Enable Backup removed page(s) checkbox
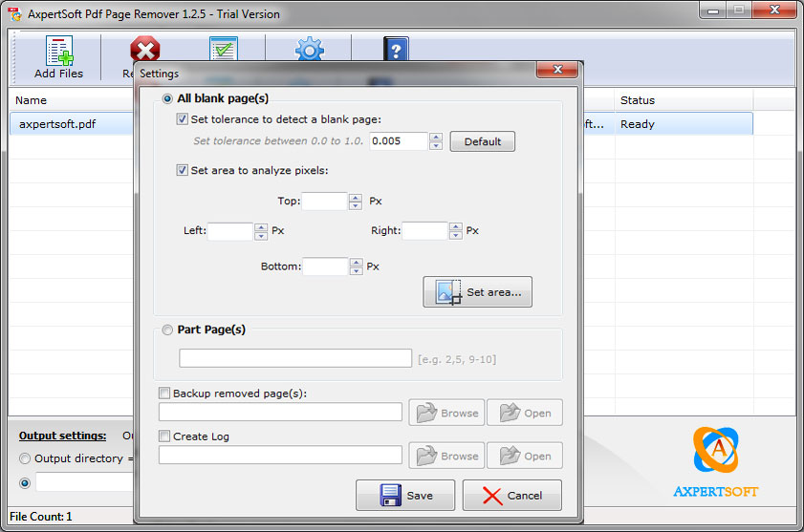The image size is (804, 532). (164, 394)
